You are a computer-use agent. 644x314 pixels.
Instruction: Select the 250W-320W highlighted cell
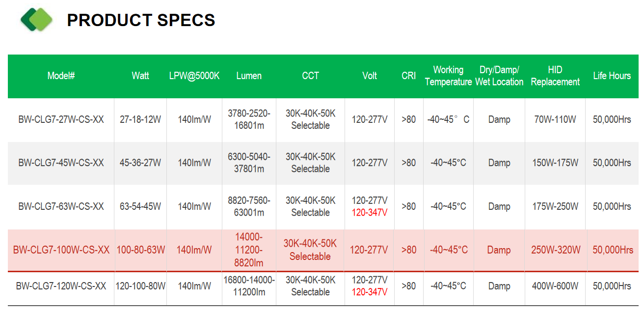pyautogui.click(x=556, y=250)
